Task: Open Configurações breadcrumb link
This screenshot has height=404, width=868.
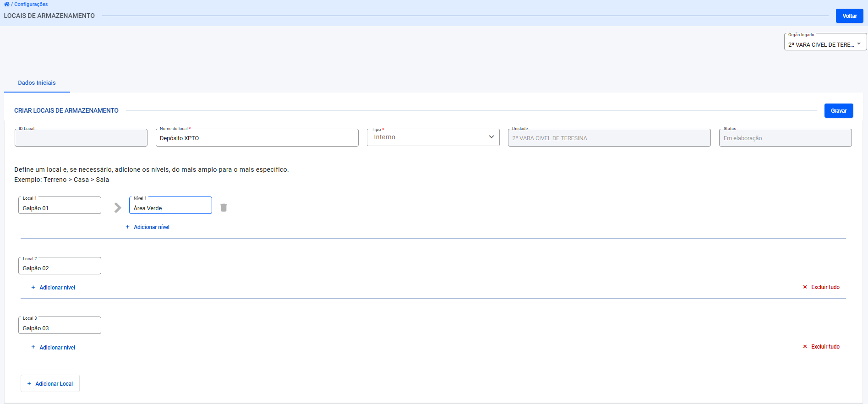Action: pos(31,4)
